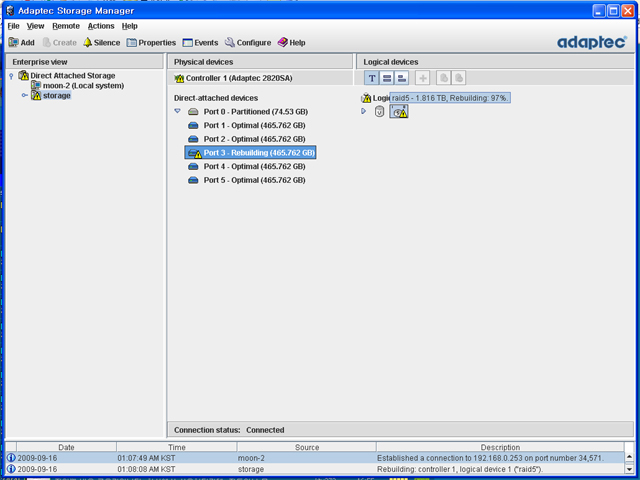The height and width of the screenshot is (480, 640).
Task: Open the View menu
Action: (35, 26)
